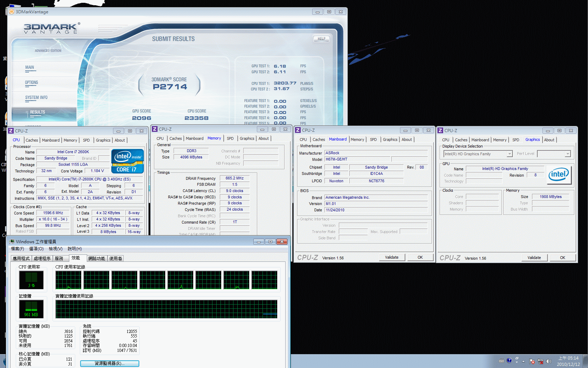Open the 檢視(V) menu in Task Manager
588x368 pixels.
pos(56,249)
